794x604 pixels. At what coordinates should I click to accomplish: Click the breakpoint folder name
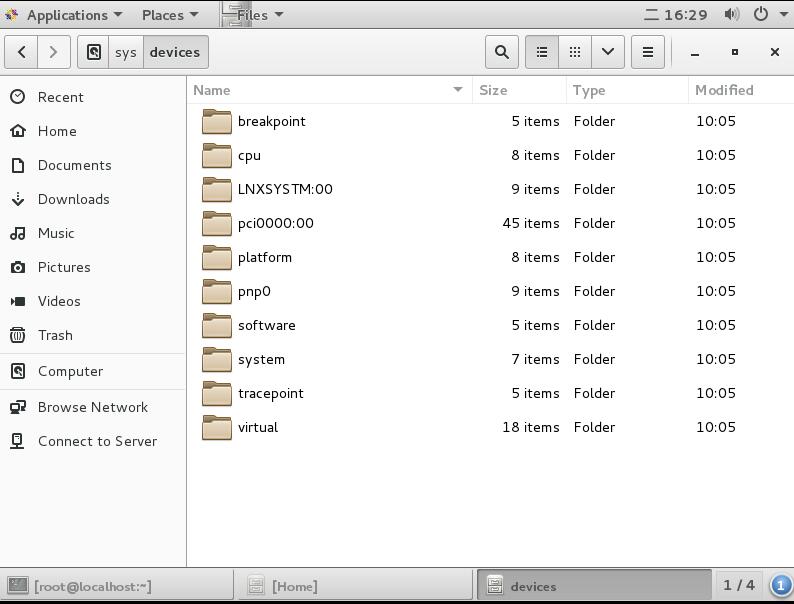[x=271, y=122]
